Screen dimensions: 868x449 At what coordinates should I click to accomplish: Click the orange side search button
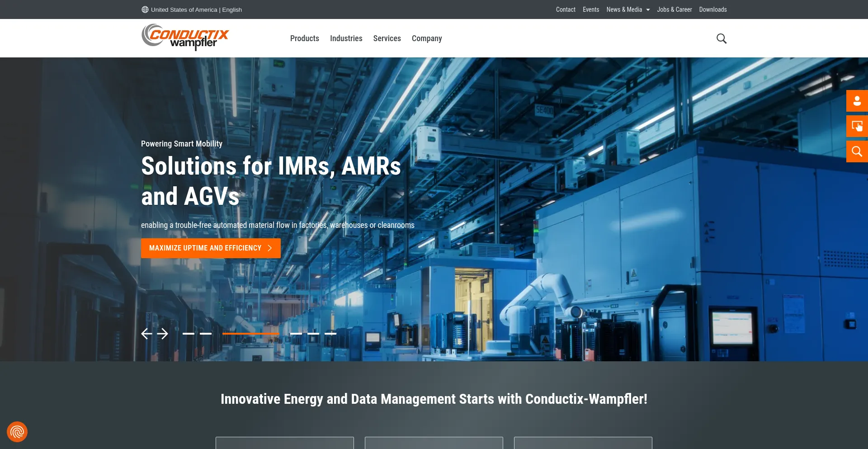[x=857, y=151]
